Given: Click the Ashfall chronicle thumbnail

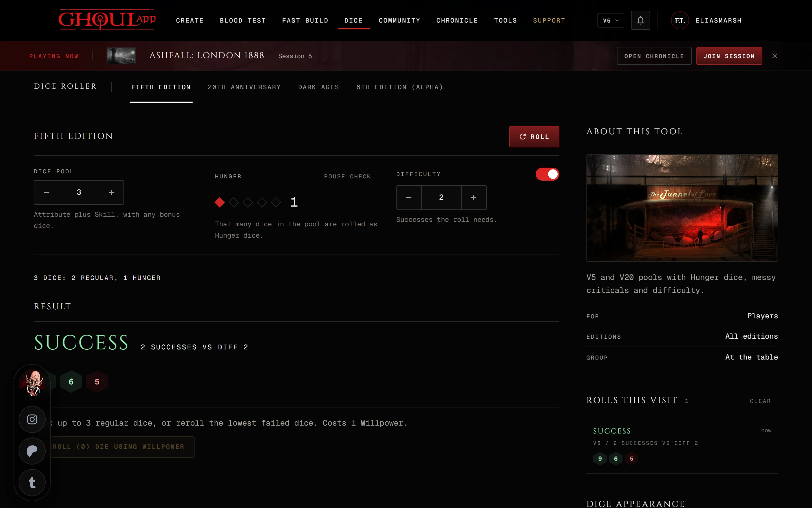Looking at the screenshot, I should click(121, 56).
